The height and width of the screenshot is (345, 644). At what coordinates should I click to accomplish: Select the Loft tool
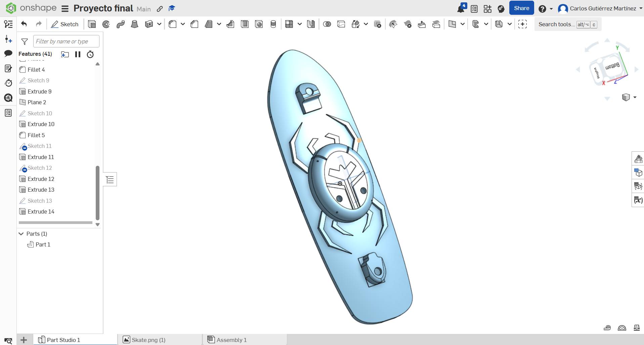(x=134, y=24)
